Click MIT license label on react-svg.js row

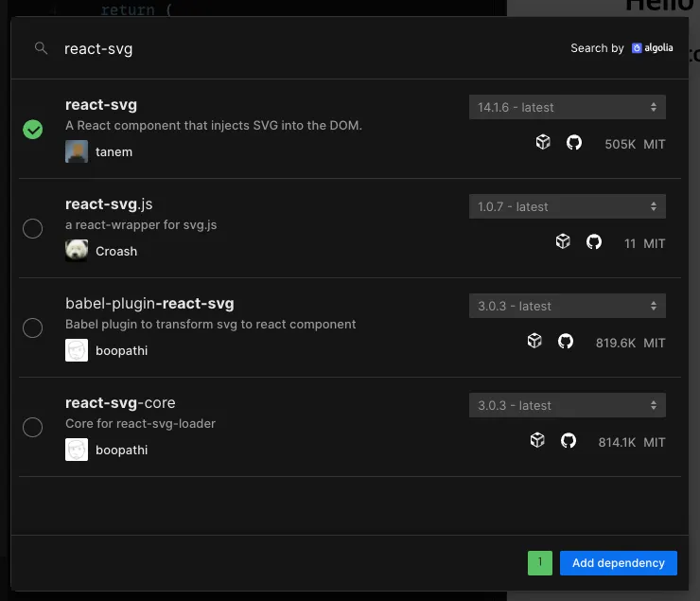(655, 243)
